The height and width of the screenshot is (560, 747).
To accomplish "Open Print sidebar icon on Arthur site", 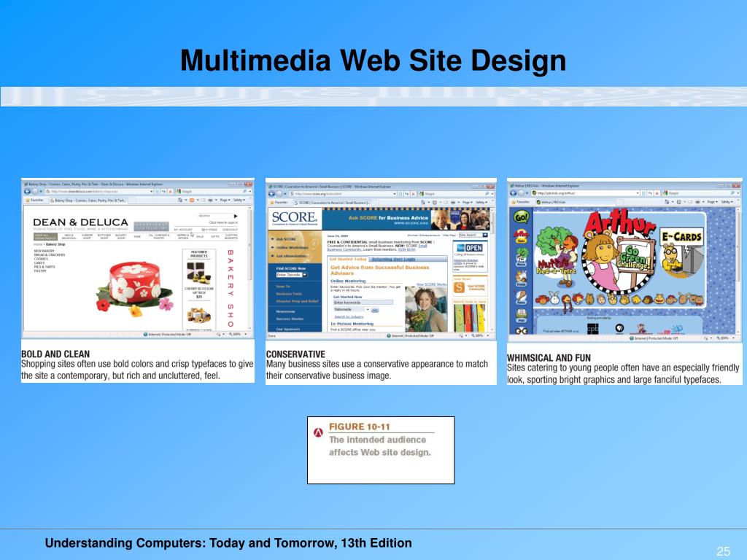I will (522, 315).
